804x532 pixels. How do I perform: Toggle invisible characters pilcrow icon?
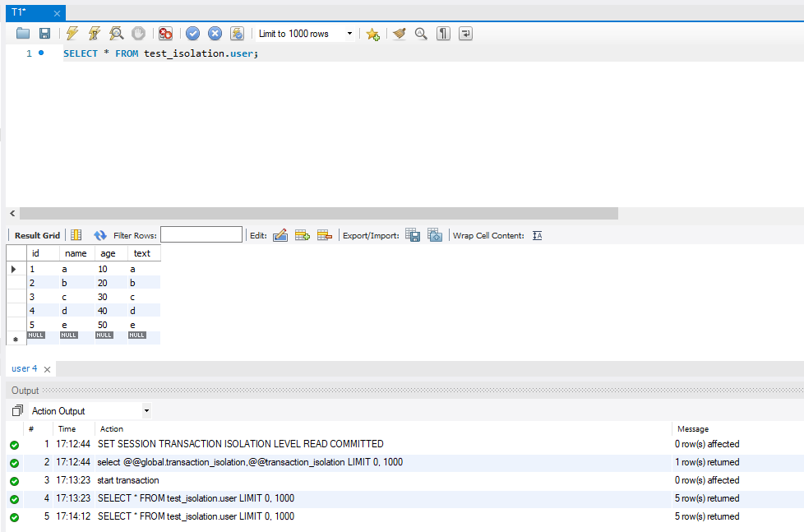click(444, 34)
